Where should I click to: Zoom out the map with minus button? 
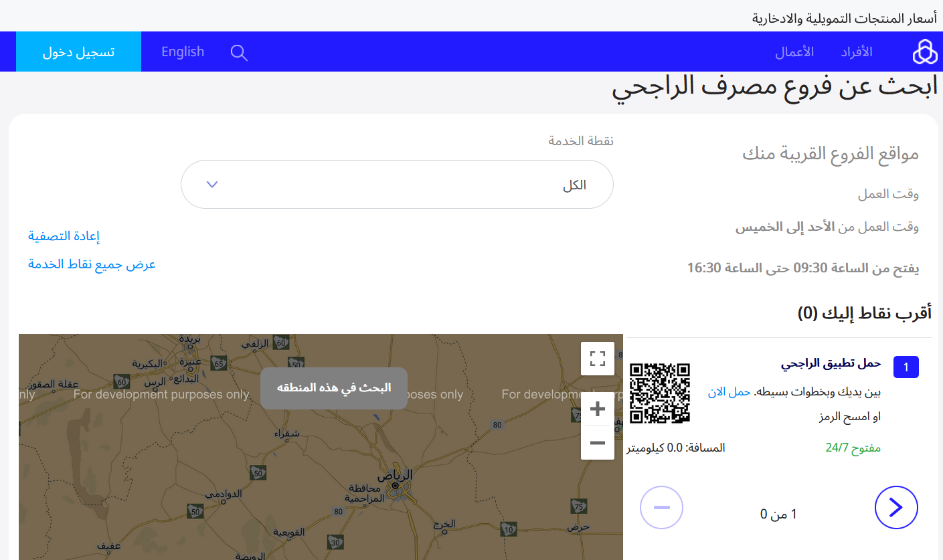[x=598, y=443]
